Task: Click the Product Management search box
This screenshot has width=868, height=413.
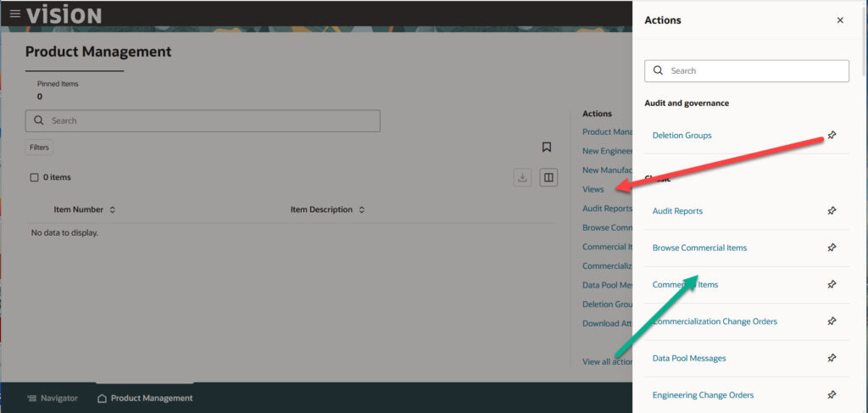Action: tap(203, 120)
